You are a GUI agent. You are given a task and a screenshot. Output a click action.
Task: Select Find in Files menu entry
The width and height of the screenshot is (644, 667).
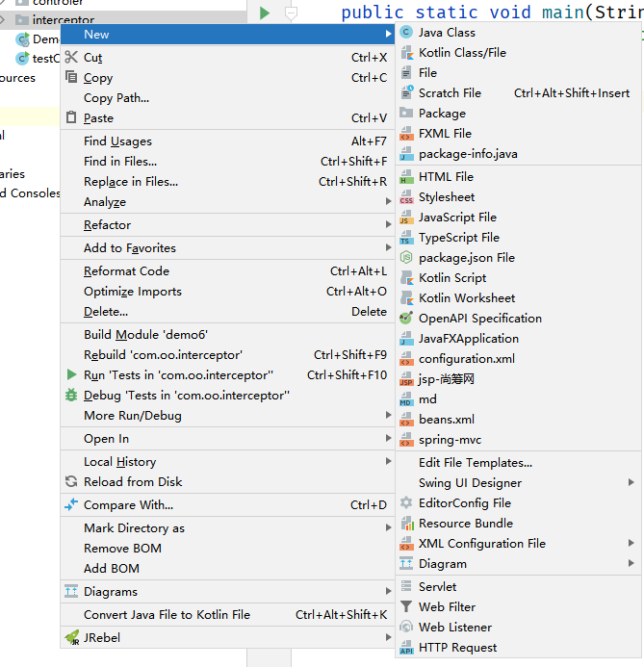(x=120, y=162)
